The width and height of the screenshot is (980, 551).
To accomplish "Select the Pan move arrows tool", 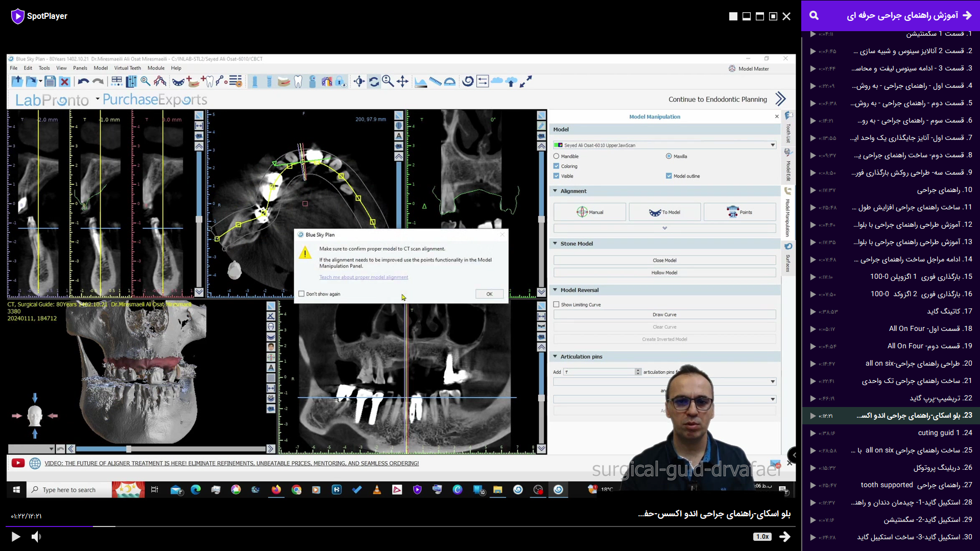I will [402, 81].
